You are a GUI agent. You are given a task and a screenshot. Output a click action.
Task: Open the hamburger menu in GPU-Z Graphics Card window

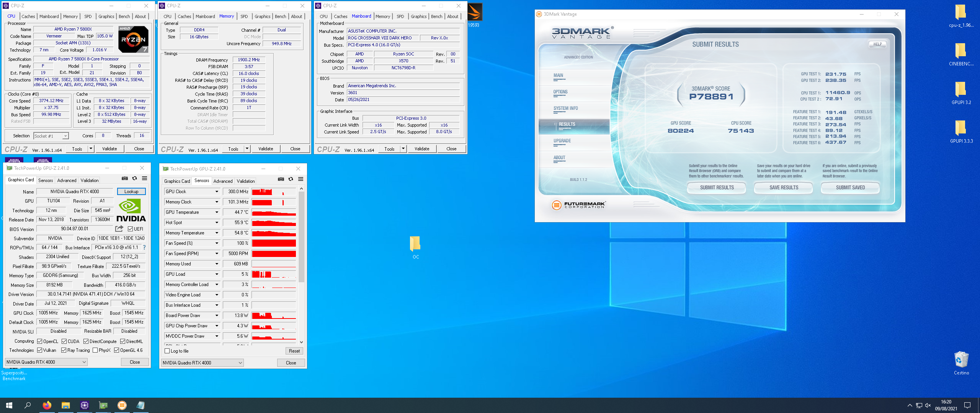coord(145,178)
